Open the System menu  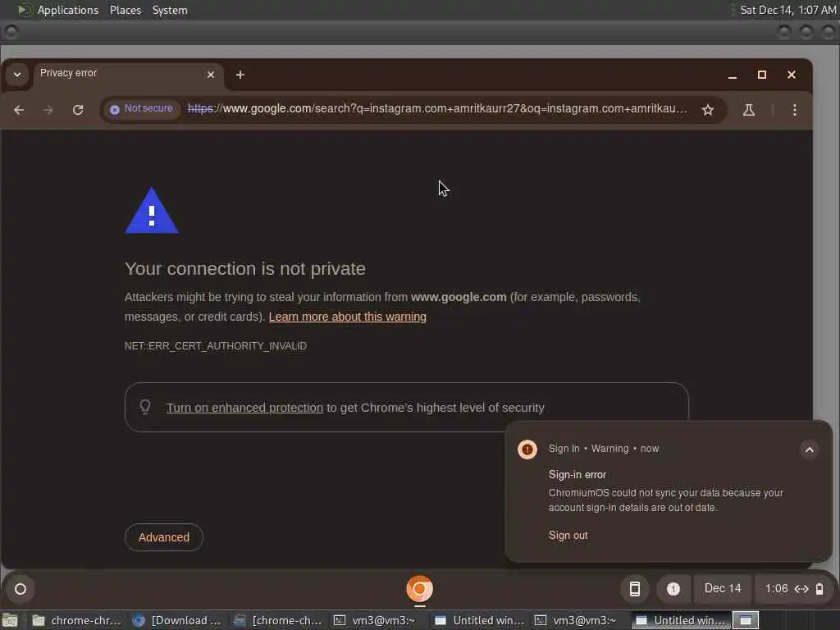[x=170, y=10]
